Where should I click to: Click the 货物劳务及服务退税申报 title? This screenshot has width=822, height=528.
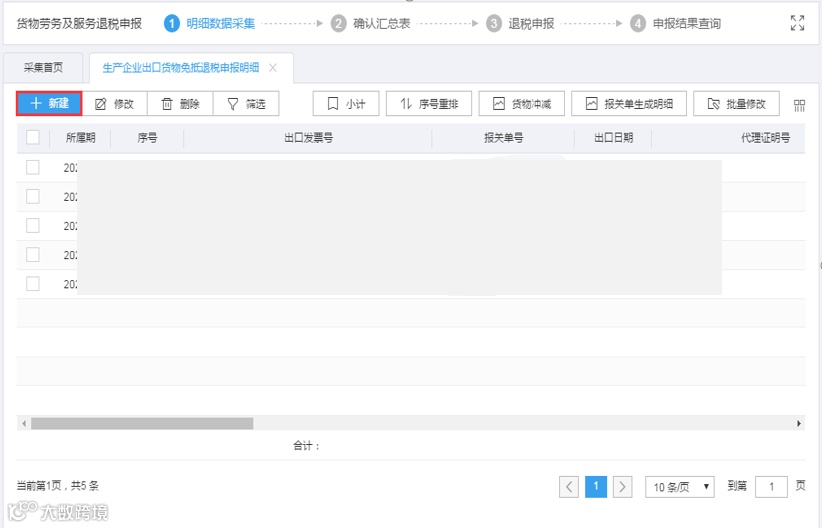coord(79,24)
